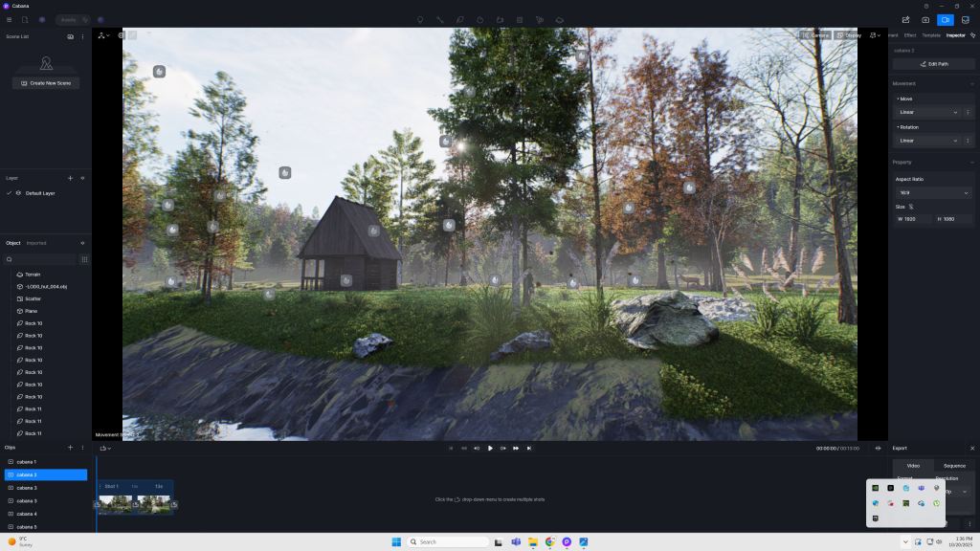Add a new clip in Clips panel
Screen dimensions: 980x551
(x=70, y=447)
